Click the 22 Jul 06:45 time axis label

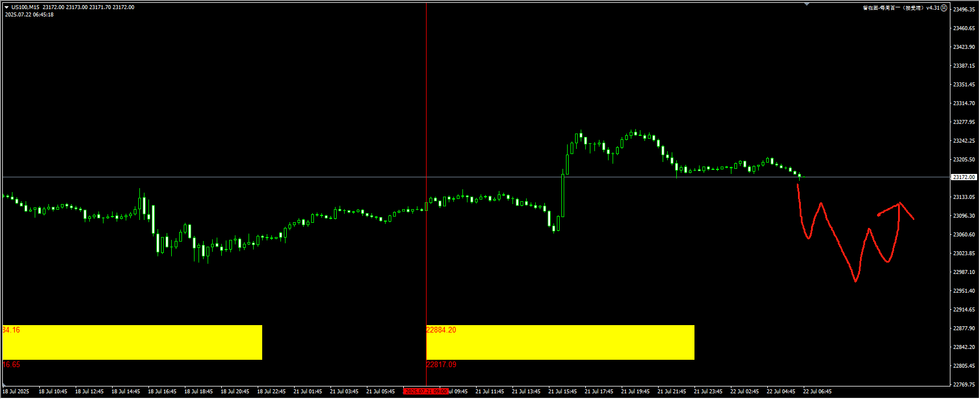click(x=817, y=392)
